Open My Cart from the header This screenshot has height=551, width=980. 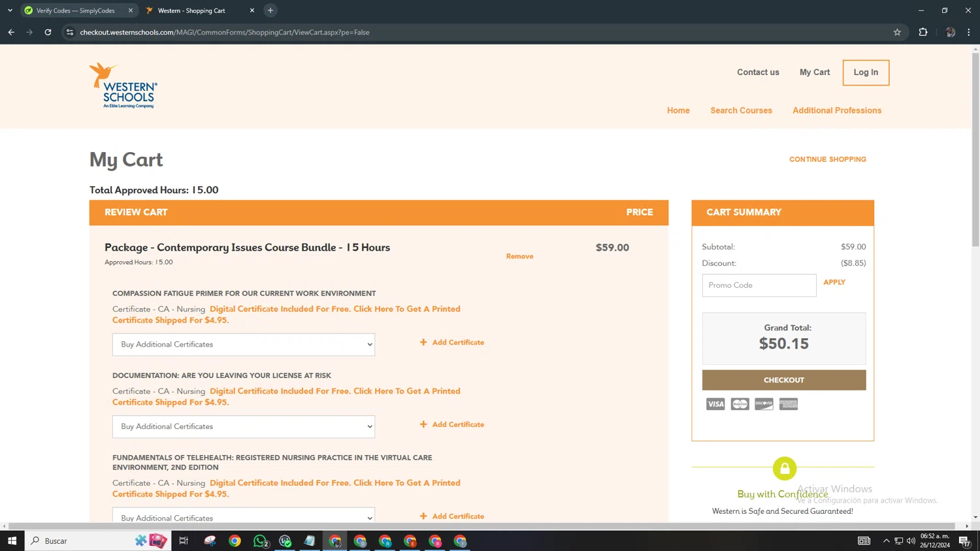(x=815, y=72)
